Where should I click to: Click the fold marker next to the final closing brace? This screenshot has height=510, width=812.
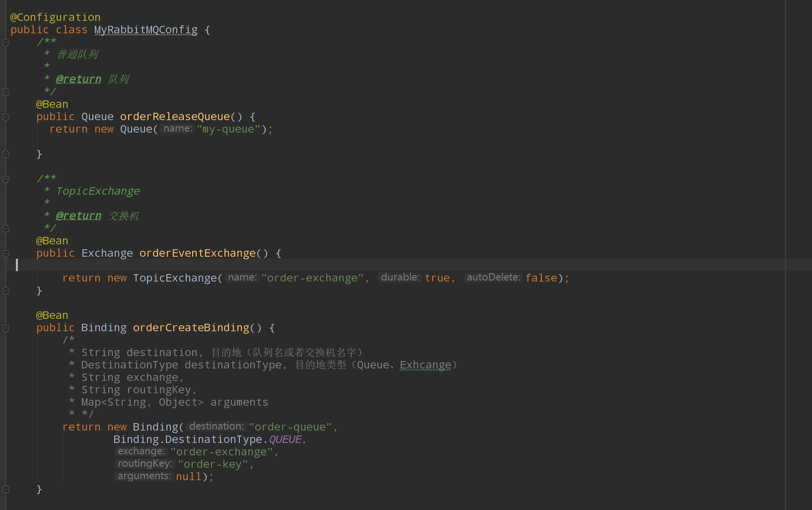point(5,489)
